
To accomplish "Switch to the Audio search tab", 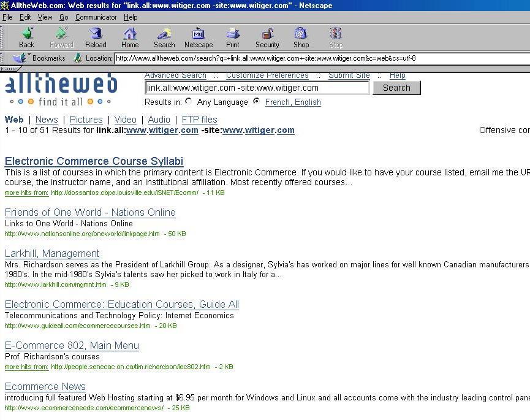I will pyautogui.click(x=159, y=120).
